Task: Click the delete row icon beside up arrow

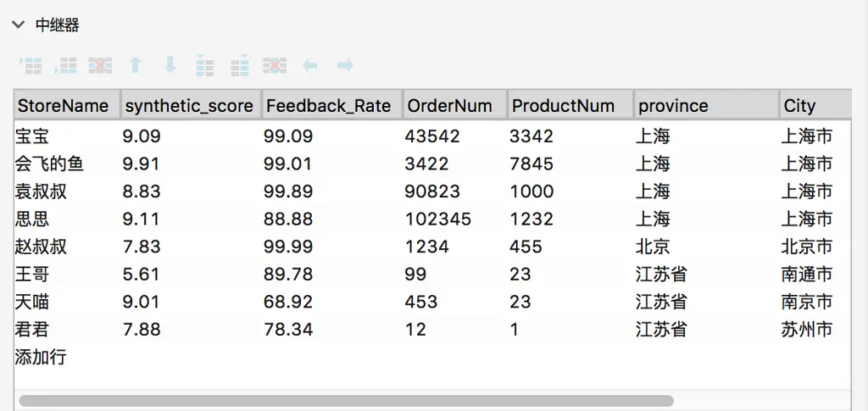Action: (x=101, y=65)
